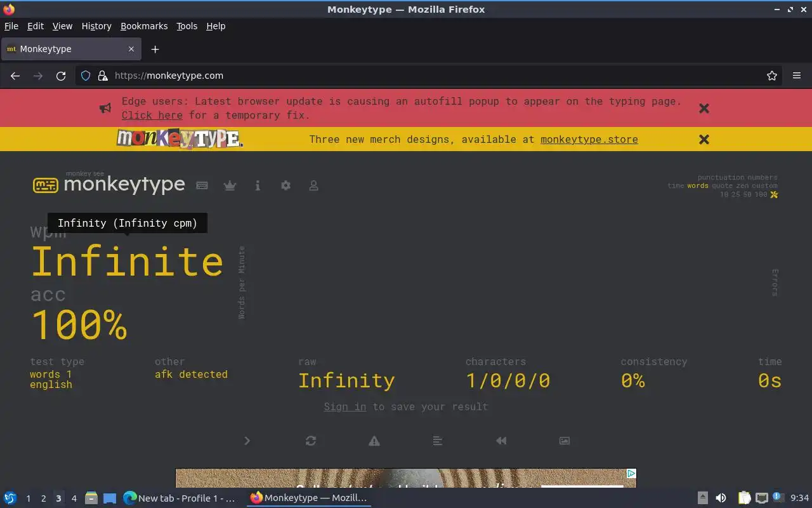Select custom test mode
Image resolution: width=812 pixels, height=508 pixels.
pyautogui.click(x=764, y=186)
